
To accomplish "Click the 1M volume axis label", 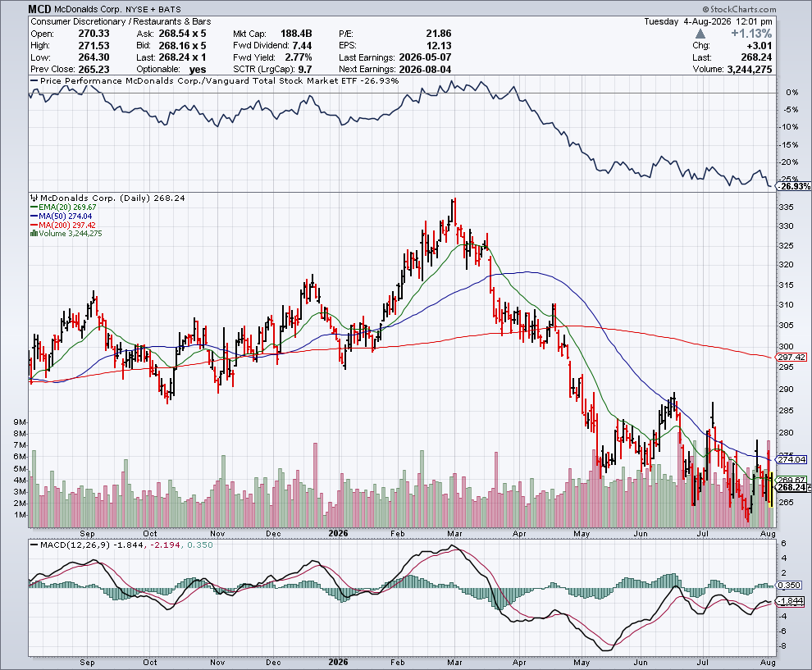I will pos(19,515).
